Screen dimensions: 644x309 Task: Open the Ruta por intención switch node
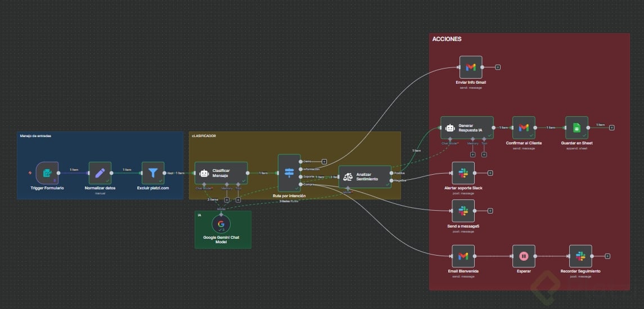point(289,173)
